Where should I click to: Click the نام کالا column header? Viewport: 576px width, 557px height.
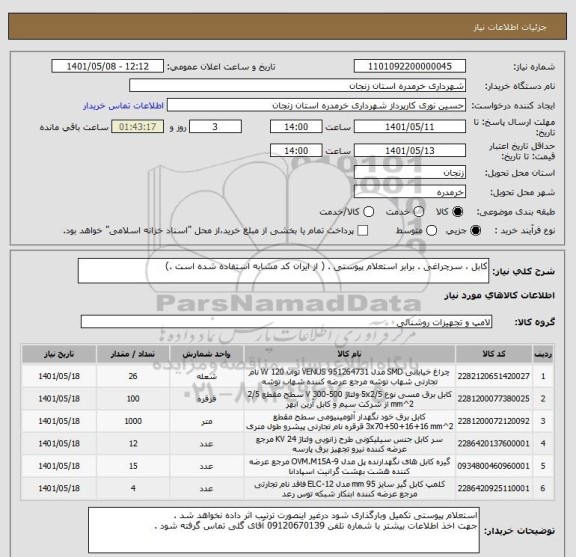[x=349, y=354]
